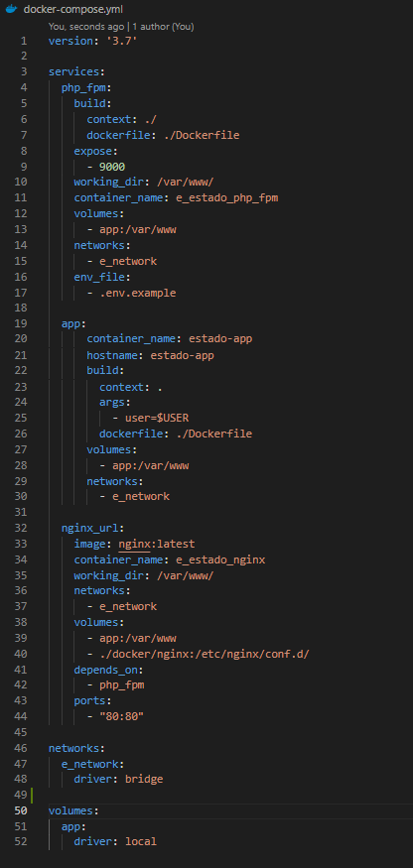Click 'e_network' on line 15
Image resolution: width=413 pixels, height=868 pixels.
coord(128,261)
